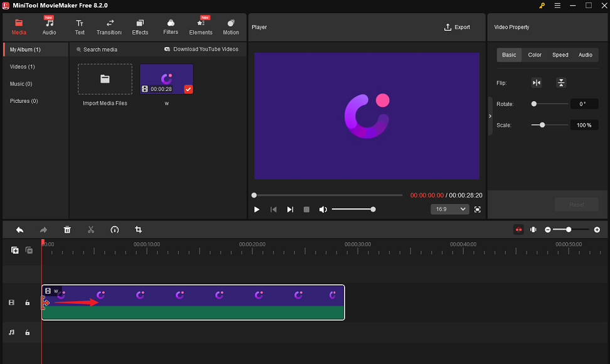Toggle lock on the video track
Viewport: 610px width, 364px height.
tap(27, 302)
